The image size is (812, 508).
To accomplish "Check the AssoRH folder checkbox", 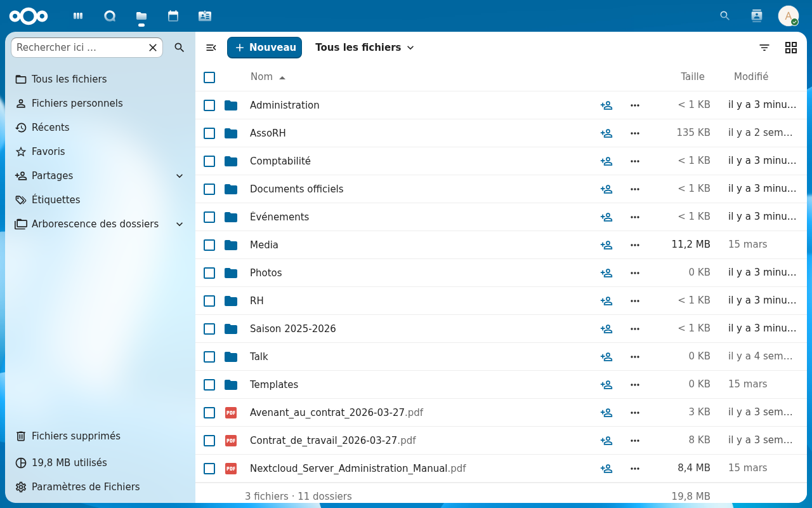I will [x=209, y=133].
